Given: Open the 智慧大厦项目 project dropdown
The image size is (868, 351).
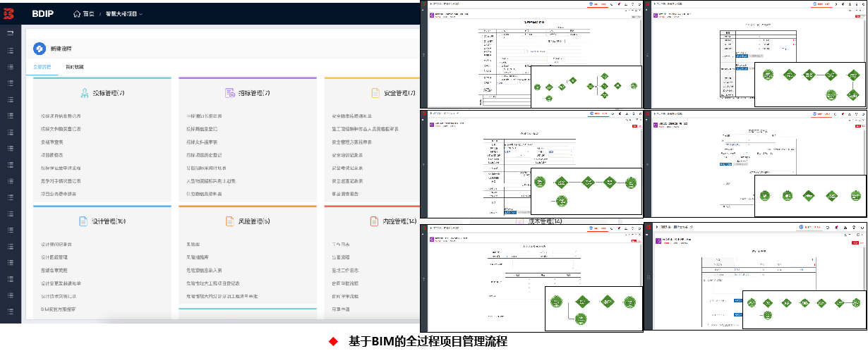Looking at the screenshot, I should pos(124,14).
